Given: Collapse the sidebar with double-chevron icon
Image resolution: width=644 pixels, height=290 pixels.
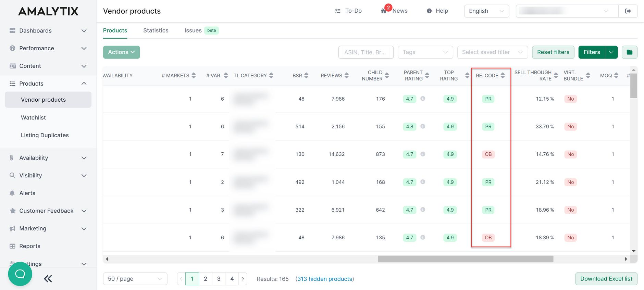Looking at the screenshot, I should 48,279.
